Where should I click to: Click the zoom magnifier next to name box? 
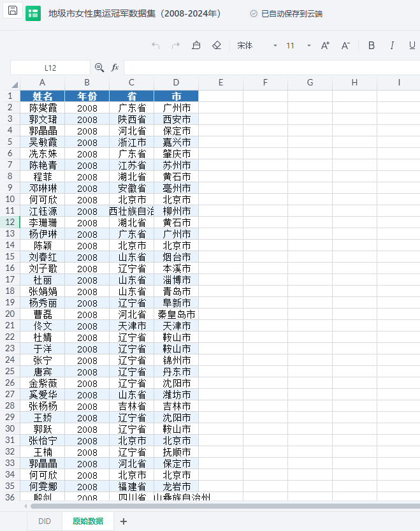(x=99, y=68)
